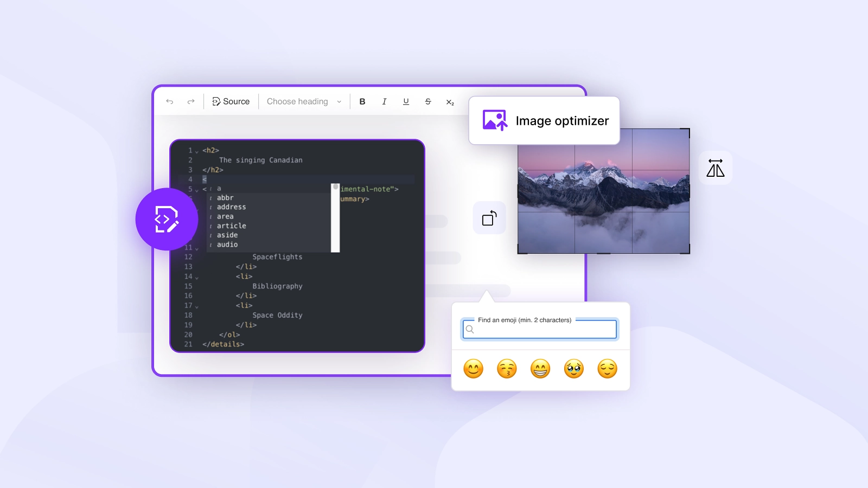Open the Choose heading dropdown

(304, 101)
